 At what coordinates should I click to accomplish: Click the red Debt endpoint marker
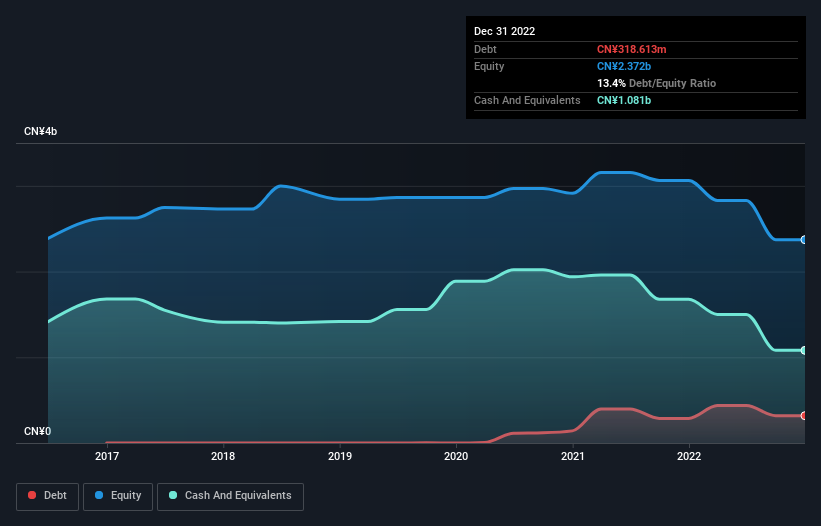click(x=804, y=416)
